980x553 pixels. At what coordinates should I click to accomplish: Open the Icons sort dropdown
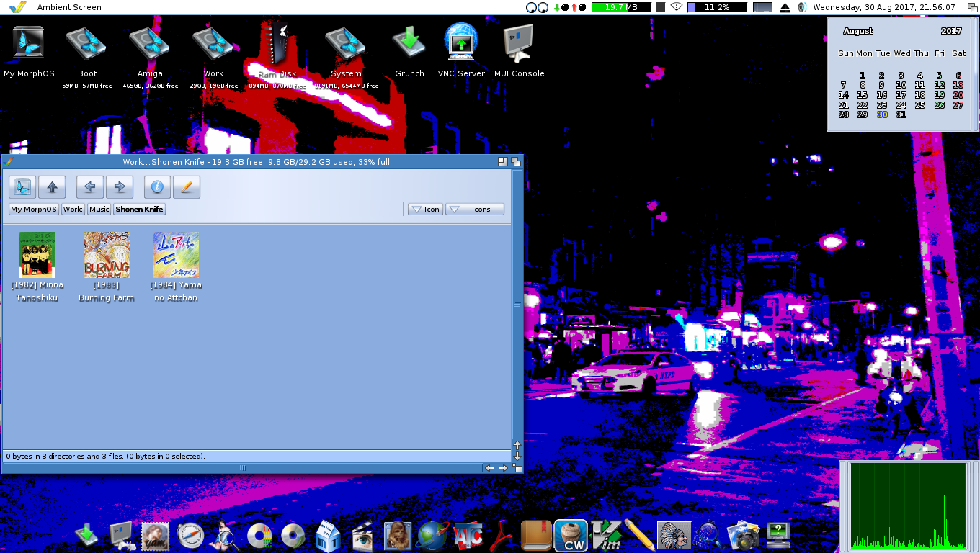474,210
